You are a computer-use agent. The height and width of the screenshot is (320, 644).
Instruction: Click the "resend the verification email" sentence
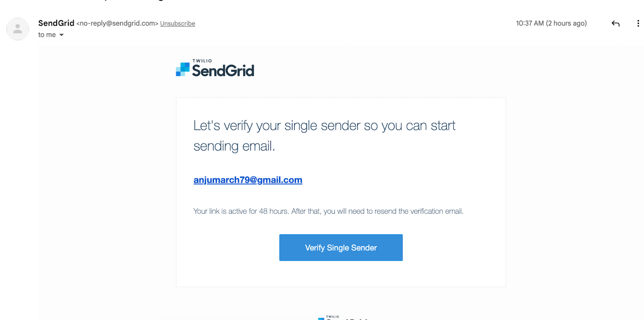419,211
